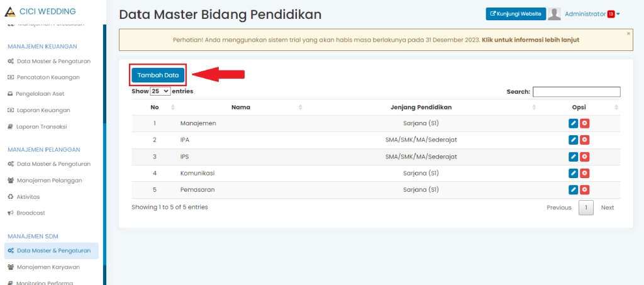The image size is (644, 285).
Task: Sort table by Jenjang Pendidikan column
Action: coord(421,107)
